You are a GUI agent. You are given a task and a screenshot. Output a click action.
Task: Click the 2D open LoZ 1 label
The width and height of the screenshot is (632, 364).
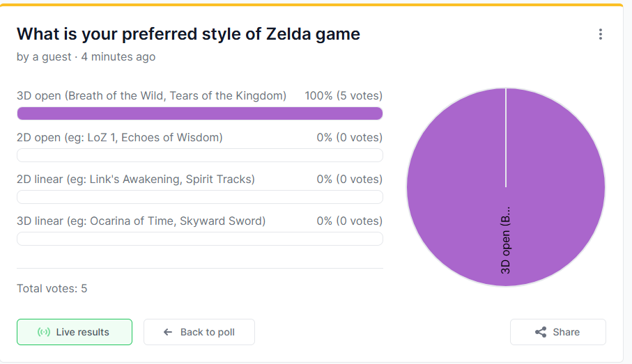click(x=120, y=138)
